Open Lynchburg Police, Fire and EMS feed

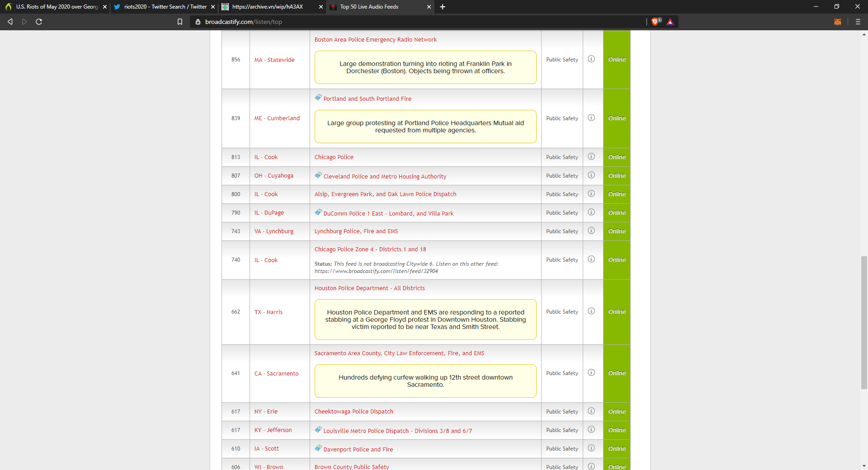click(x=356, y=231)
